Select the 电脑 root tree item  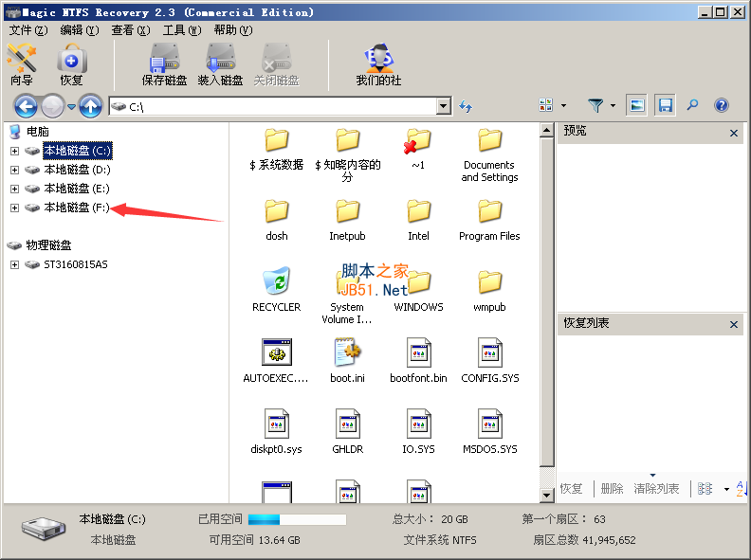pyautogui.click(x=37, y=131)
